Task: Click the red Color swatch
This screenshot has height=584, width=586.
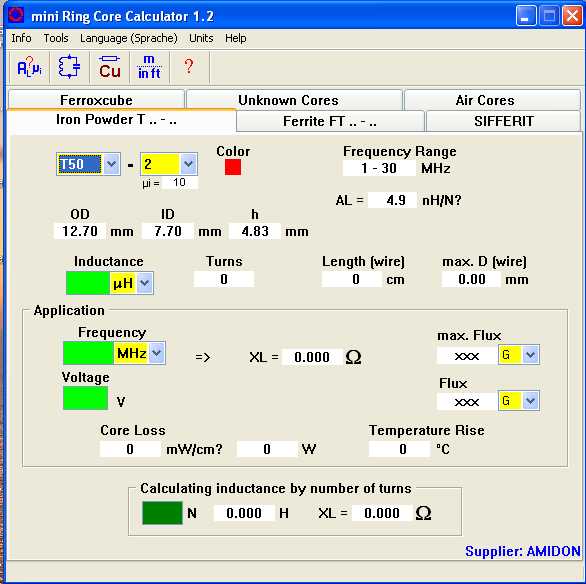Action: click(233, 167)
